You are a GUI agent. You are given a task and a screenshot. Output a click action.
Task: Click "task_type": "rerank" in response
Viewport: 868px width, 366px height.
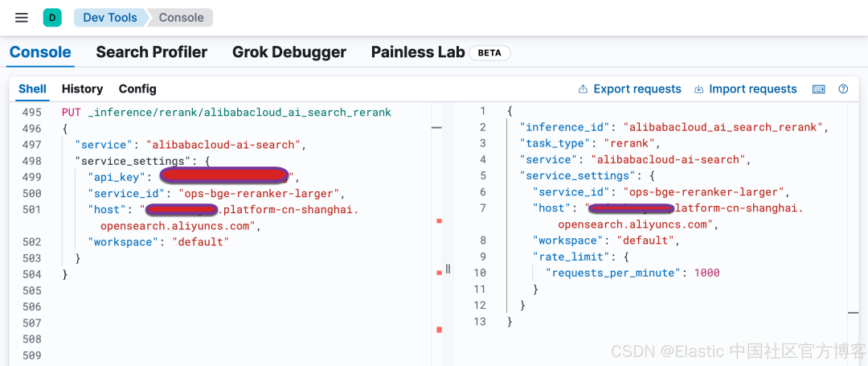[x=590, y=143]
